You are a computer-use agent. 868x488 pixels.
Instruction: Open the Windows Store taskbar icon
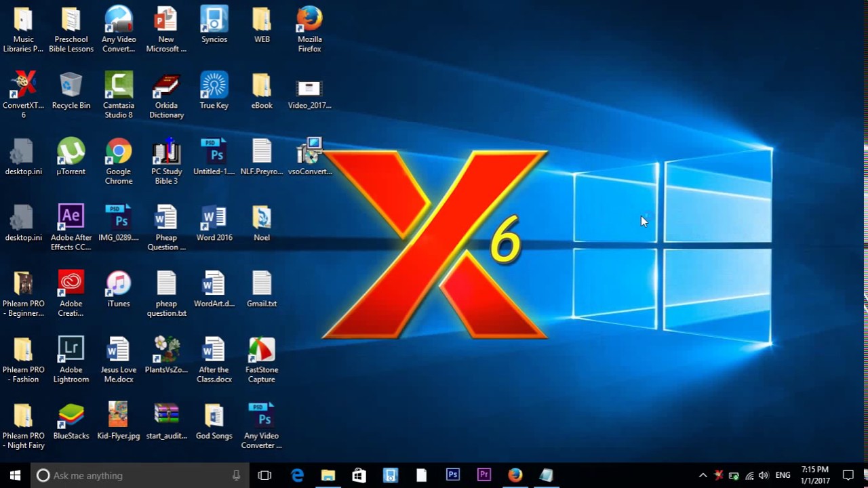pos(359,475)
